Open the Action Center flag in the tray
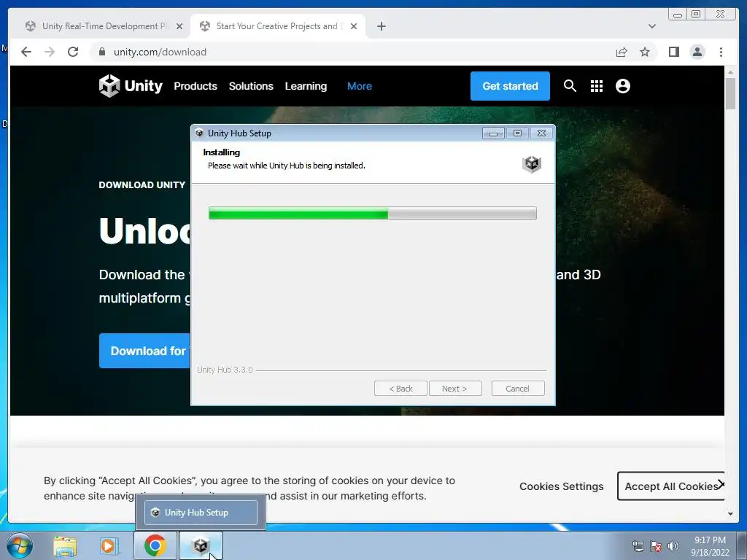The image size is (747, 560). (656, 546)
